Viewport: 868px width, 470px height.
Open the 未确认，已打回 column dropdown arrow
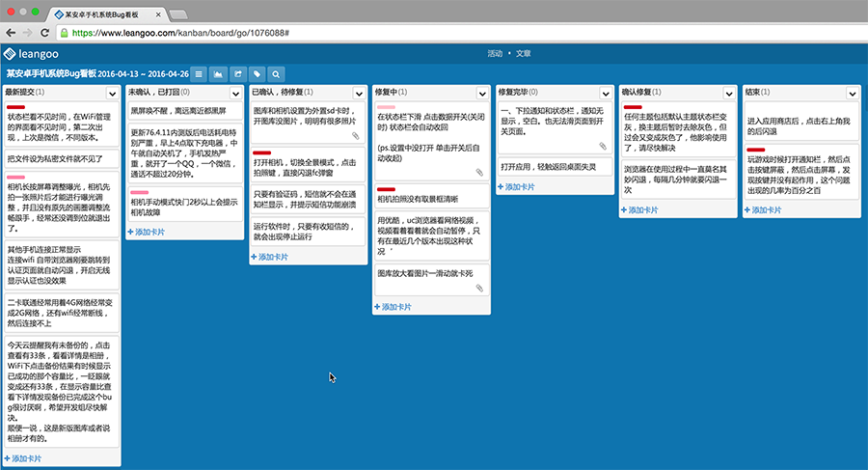[234, 94]
